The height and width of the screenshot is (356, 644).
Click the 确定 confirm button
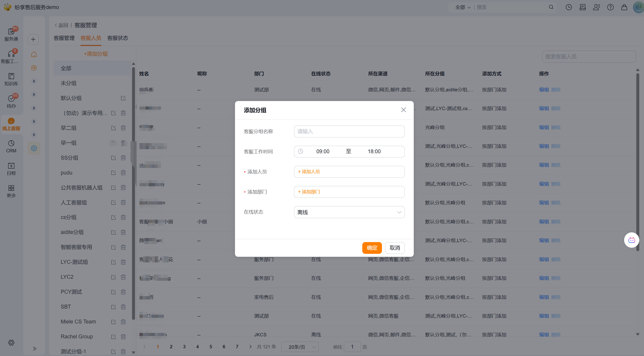tap(372, 248)
